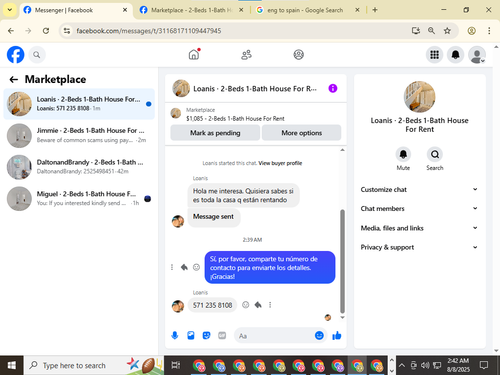The width and height of the screenshot is (500, 375).
Task: Click the Chrome zoom magnifier icon
Action: coord(431,31)
